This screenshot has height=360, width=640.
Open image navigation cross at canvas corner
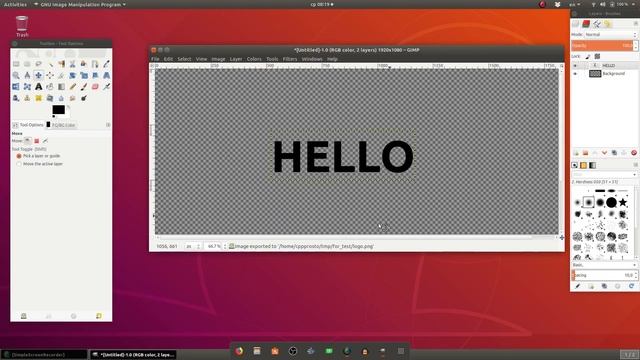click(562, 237)
